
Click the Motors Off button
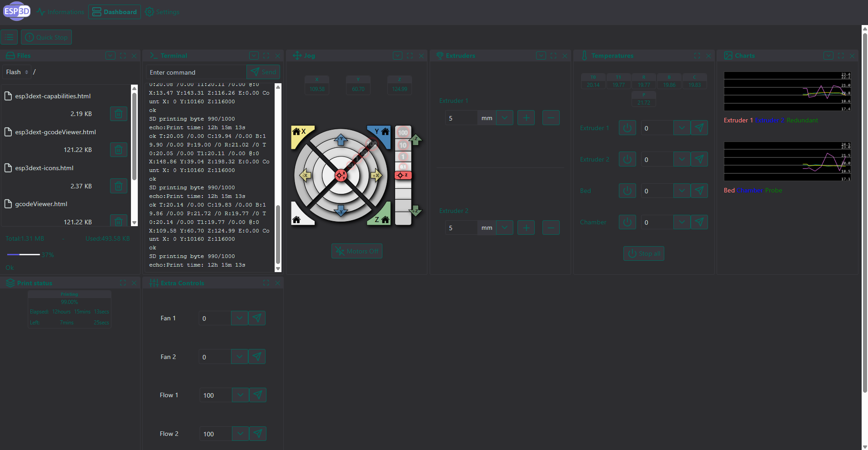coord(357,251)
